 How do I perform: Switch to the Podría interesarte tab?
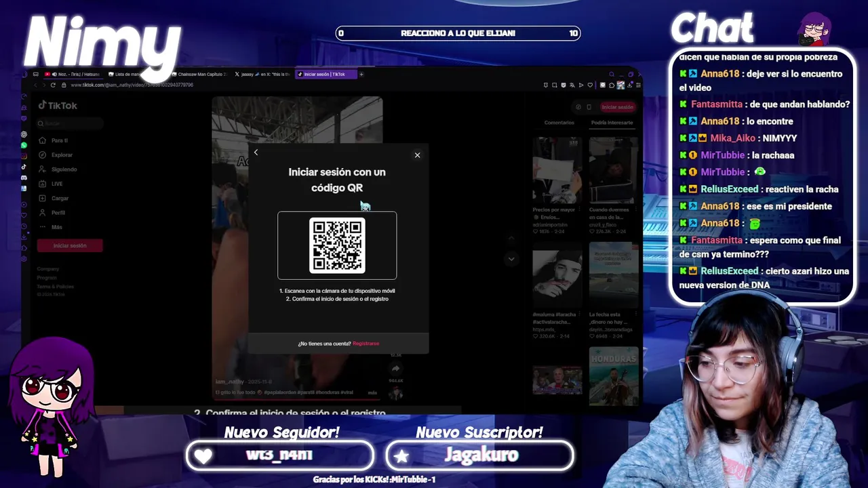tap(612, 123)
